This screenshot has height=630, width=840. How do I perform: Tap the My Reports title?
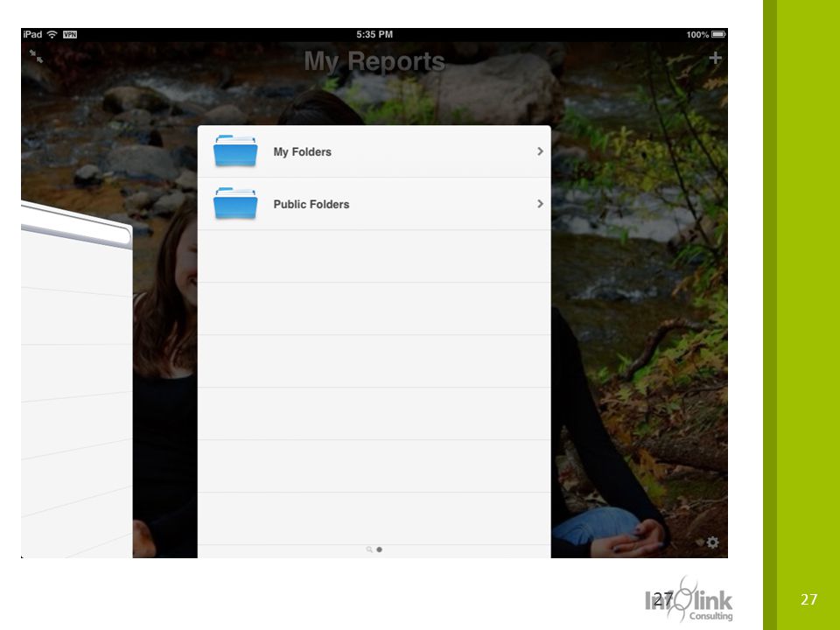click(x=374, y=61)
